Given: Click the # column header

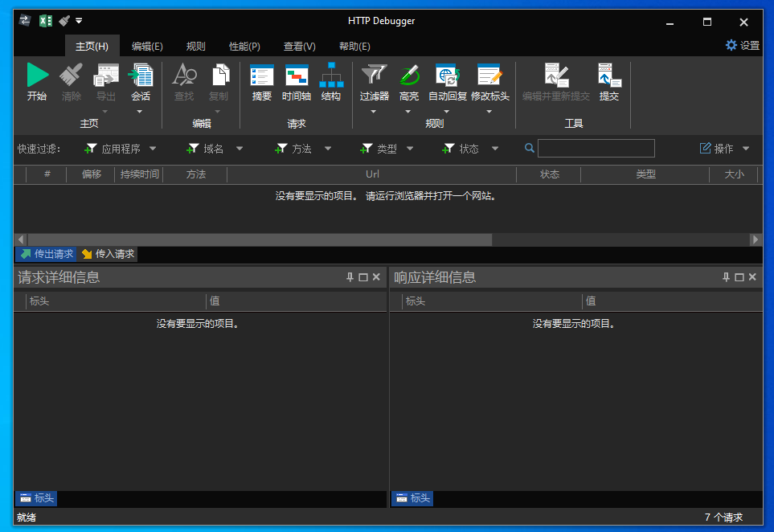Looking at the screenshot, I should (47, 174).
